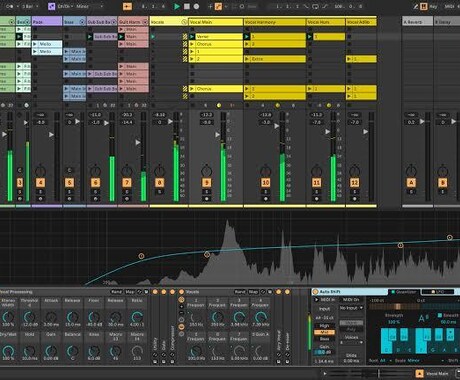Toggle the pencil draw mode icon

pyautogui.click(x=415, y=6)
